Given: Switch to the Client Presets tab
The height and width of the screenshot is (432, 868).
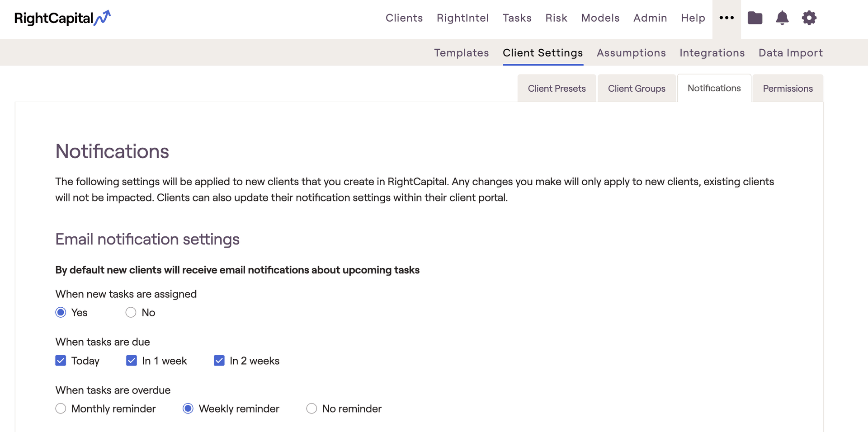Looking at the screenshot, I should 557,89.
